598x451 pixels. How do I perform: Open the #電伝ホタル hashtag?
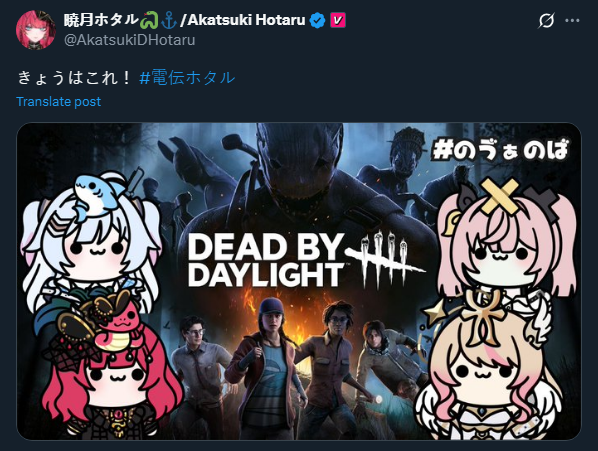tap(187, 78)
